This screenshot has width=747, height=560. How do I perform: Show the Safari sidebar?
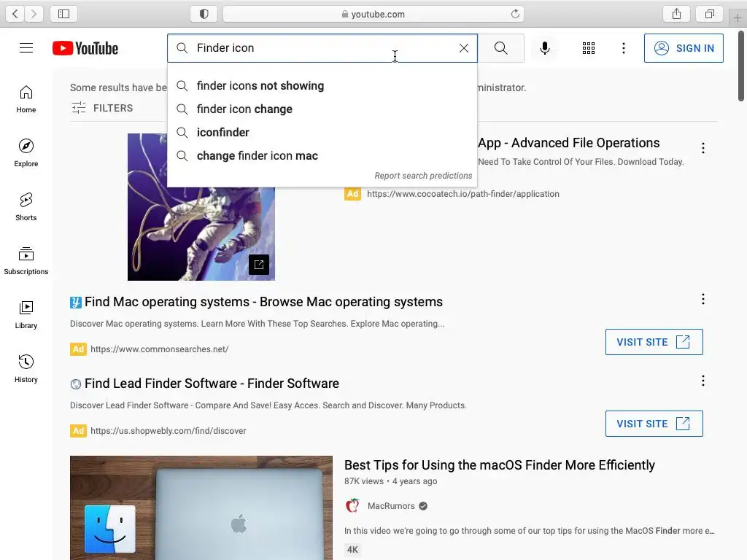[64, 14]
